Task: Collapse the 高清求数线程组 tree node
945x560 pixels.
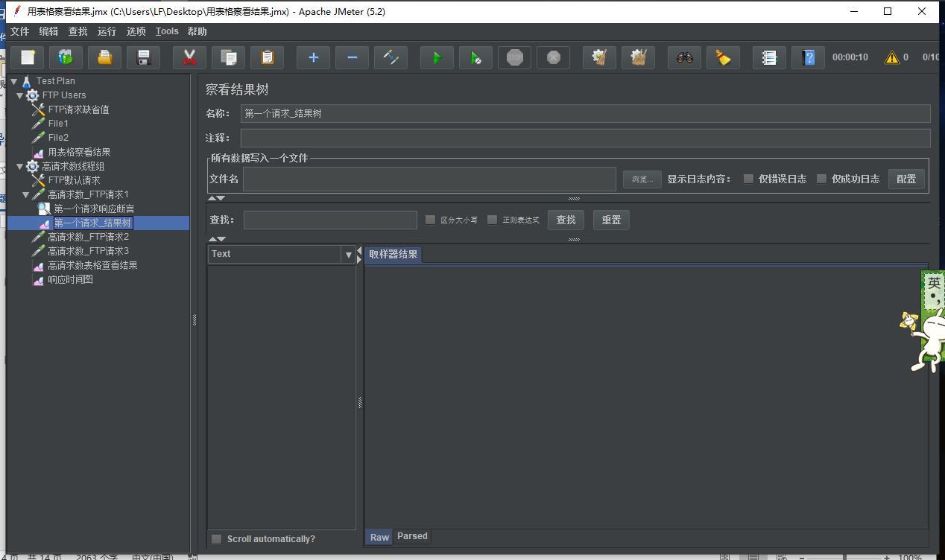Action: click(19, 165)
